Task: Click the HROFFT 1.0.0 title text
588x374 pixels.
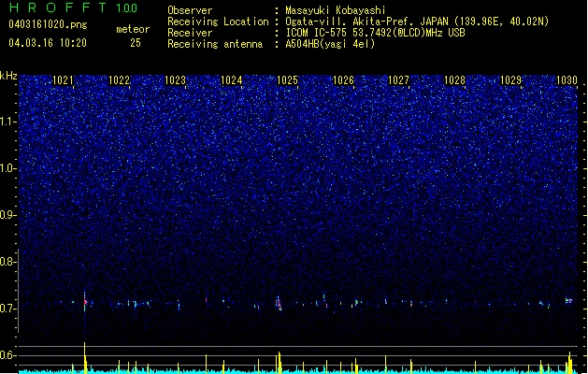Action: click(74, 7)
